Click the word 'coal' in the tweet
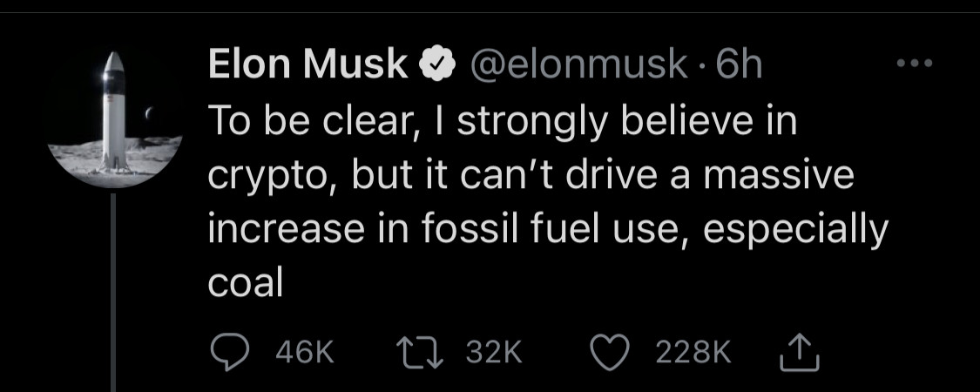 246,284
